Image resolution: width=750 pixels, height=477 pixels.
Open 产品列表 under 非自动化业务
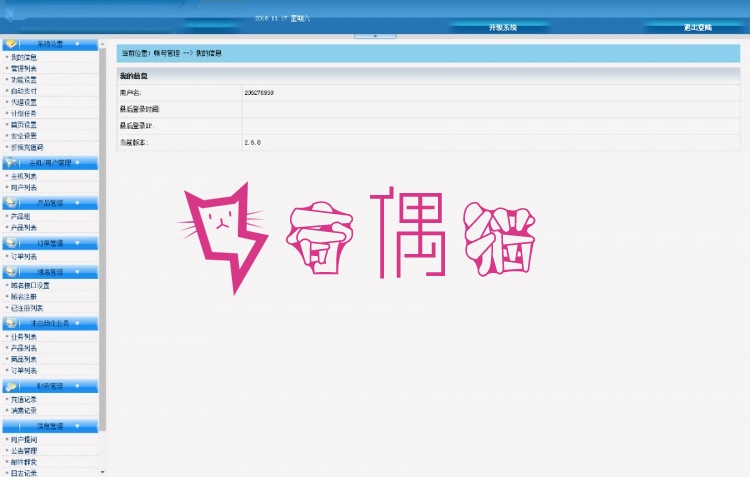pos(24,348)
